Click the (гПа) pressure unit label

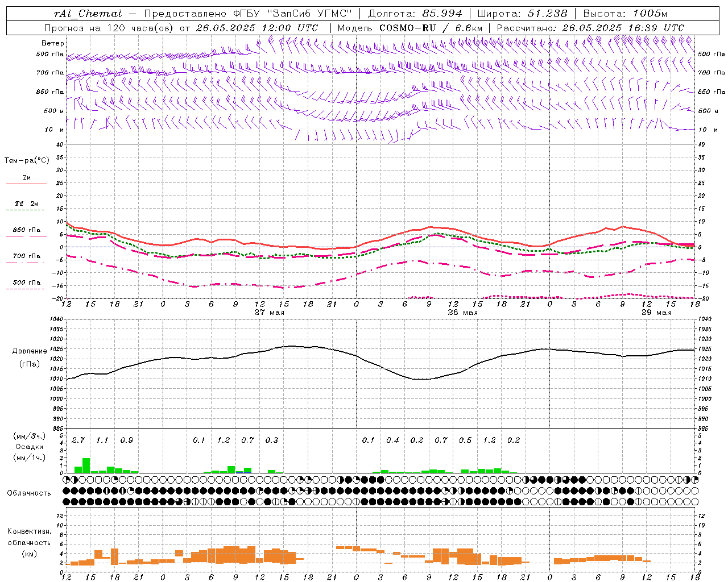pyautogui.click(x=29, y=364)
